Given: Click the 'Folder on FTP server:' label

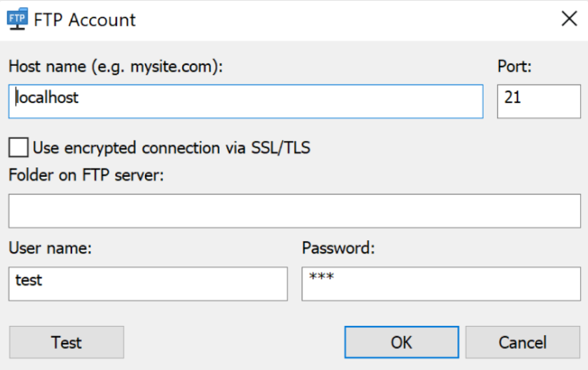Looking at the screenshot, I should click(x=86, y=175).
